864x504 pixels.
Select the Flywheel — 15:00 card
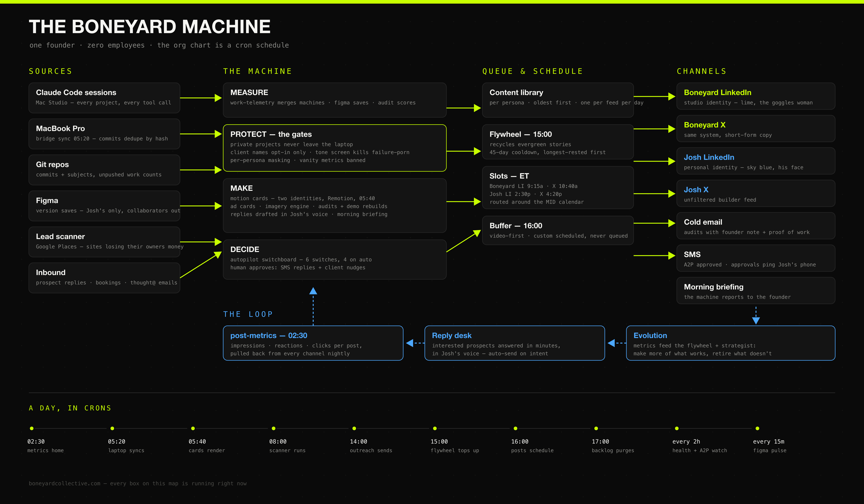point(558,142)
